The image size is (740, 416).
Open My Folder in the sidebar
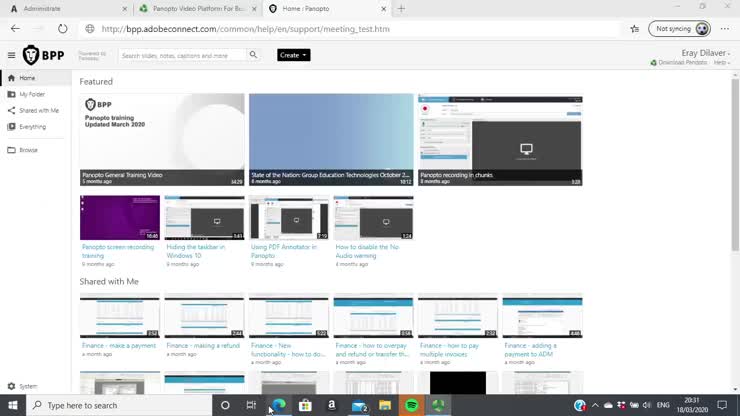pos(31,94)
